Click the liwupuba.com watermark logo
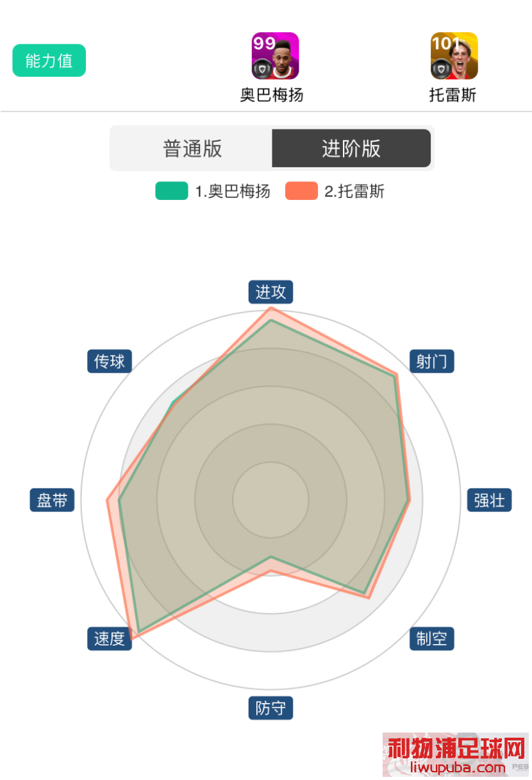532x780 pixels. pyautogui.click(x=456, y=756)
